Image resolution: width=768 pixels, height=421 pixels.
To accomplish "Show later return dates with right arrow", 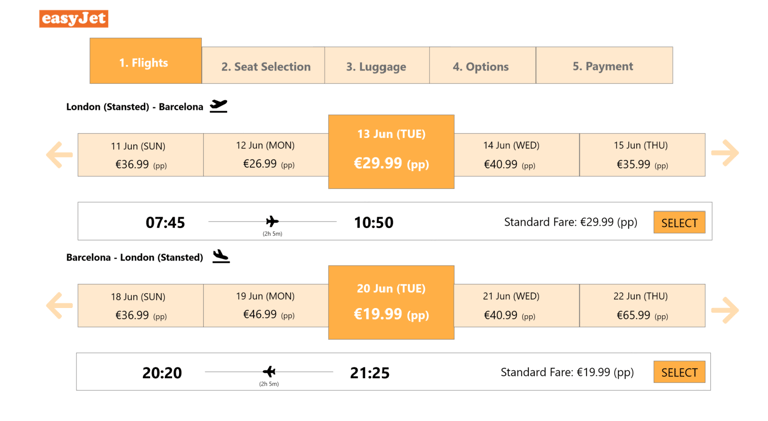I will pyautogui.click(x=724, y=309).
